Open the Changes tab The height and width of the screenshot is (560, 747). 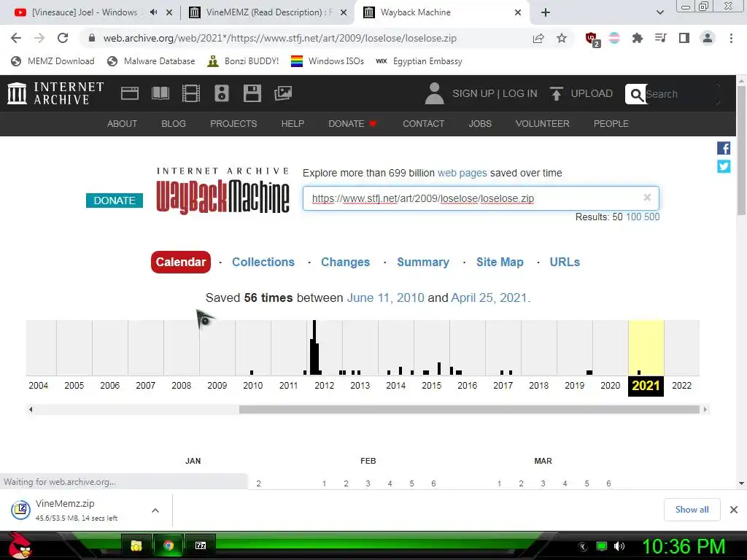345,262
